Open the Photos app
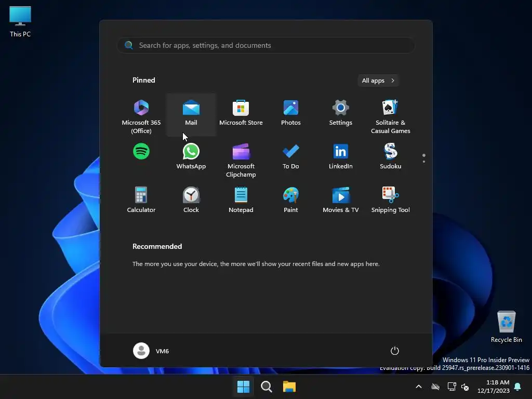This screenshot has width=532, height=399. click(291, 115)
